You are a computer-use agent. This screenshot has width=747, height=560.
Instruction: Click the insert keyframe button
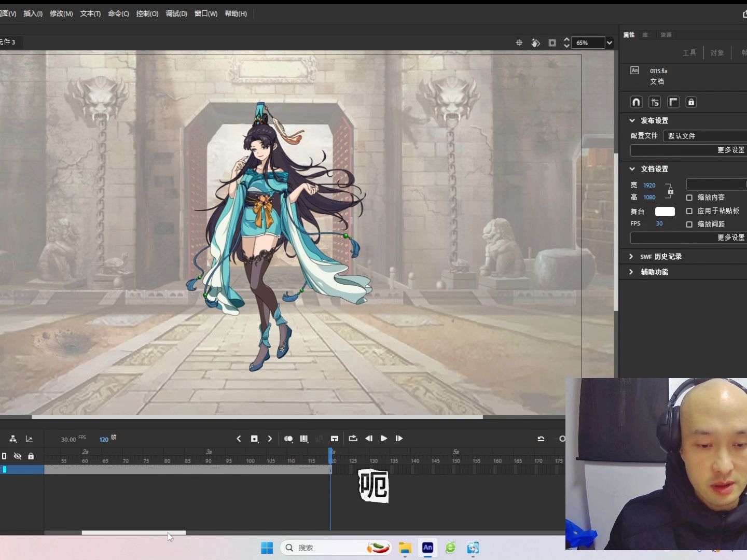tap(254, 439)
